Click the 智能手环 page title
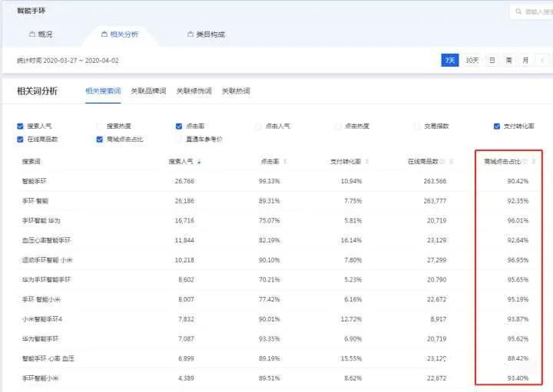This screenshot has width=553, height=392. pyautogui.click(x=31, y=11)
